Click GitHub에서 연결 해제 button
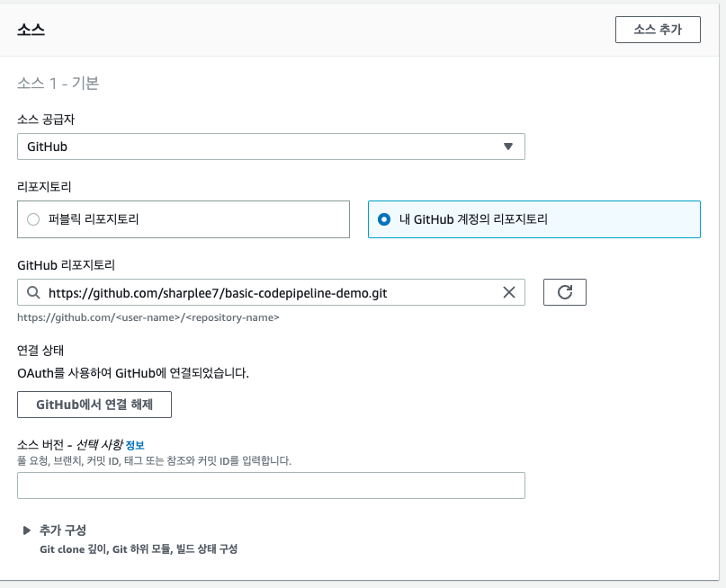This screenshot has width=726, height=588. [x=94, y=405]
